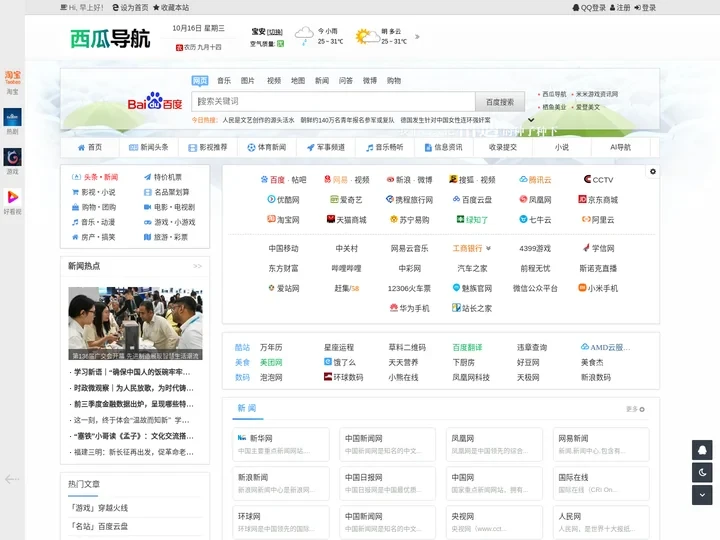Open the lunar calendar date icon
Image resolution: width=720 pixels, height=540 pixels.
pos(179,47)
